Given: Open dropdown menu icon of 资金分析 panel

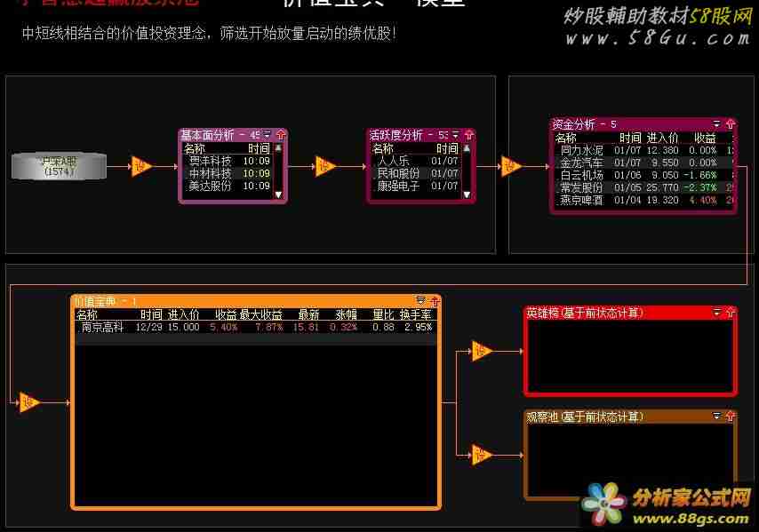Looking at the screenshot, I should tap(717, 124).
